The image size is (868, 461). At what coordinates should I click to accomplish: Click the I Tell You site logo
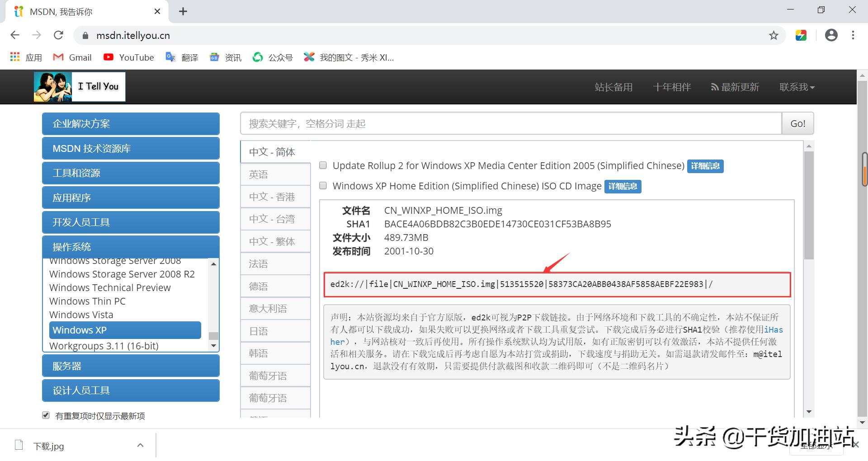79,86
